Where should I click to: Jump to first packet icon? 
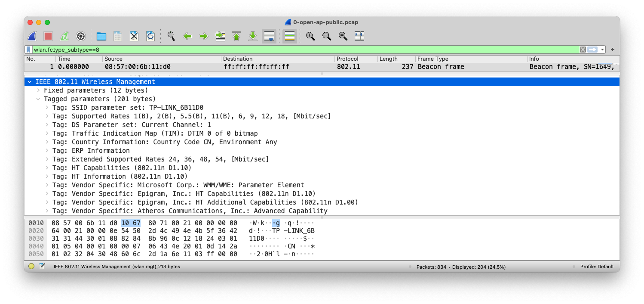pyautogui.click(x=236, y=36)
